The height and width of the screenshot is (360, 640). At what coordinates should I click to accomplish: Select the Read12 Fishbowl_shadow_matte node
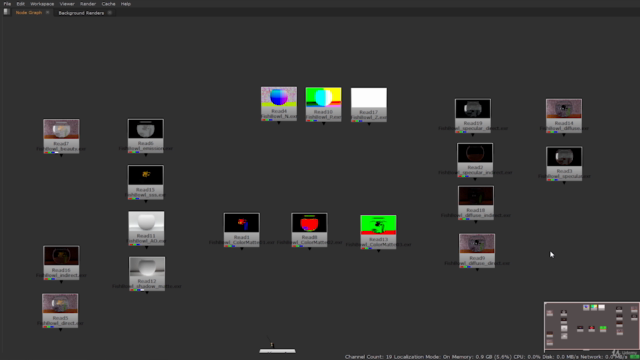point(147,274)
